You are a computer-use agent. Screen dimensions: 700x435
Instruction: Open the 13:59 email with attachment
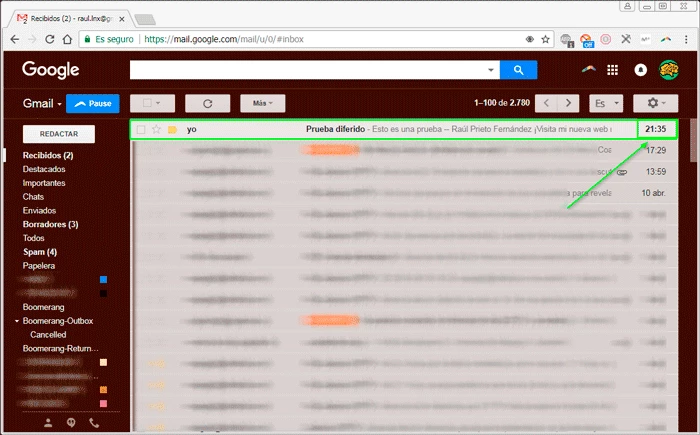pyautogui.click(x=404, y=172)
